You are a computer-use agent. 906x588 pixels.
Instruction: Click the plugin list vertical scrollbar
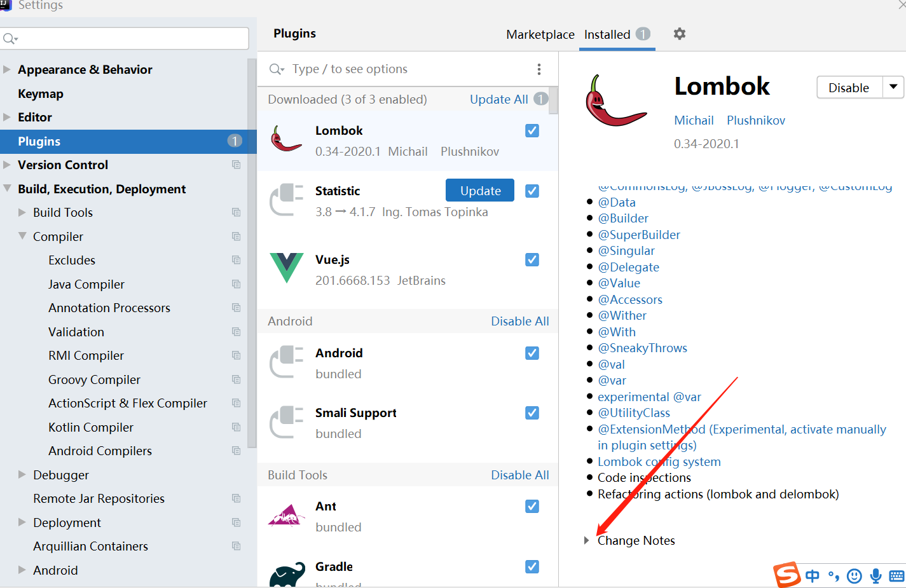553,100
